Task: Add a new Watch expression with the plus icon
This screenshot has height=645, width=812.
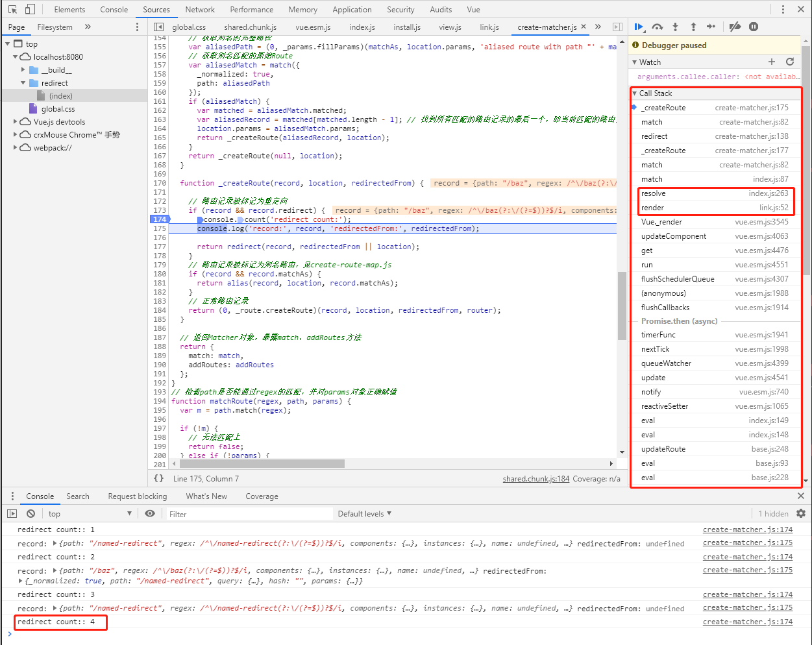Action: [x=772, y=62]
